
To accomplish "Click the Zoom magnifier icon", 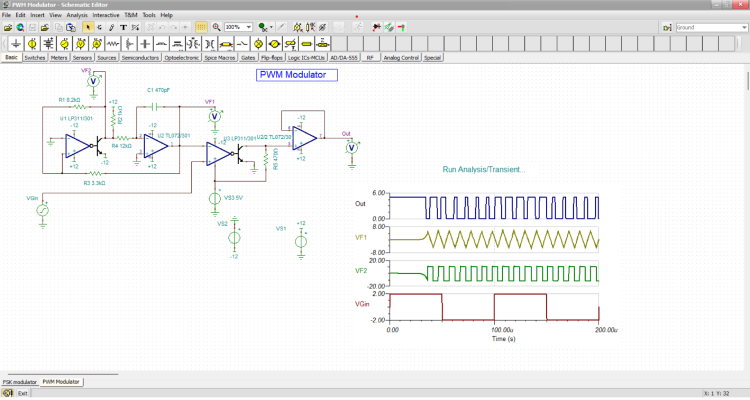I will tap(216, 27).
